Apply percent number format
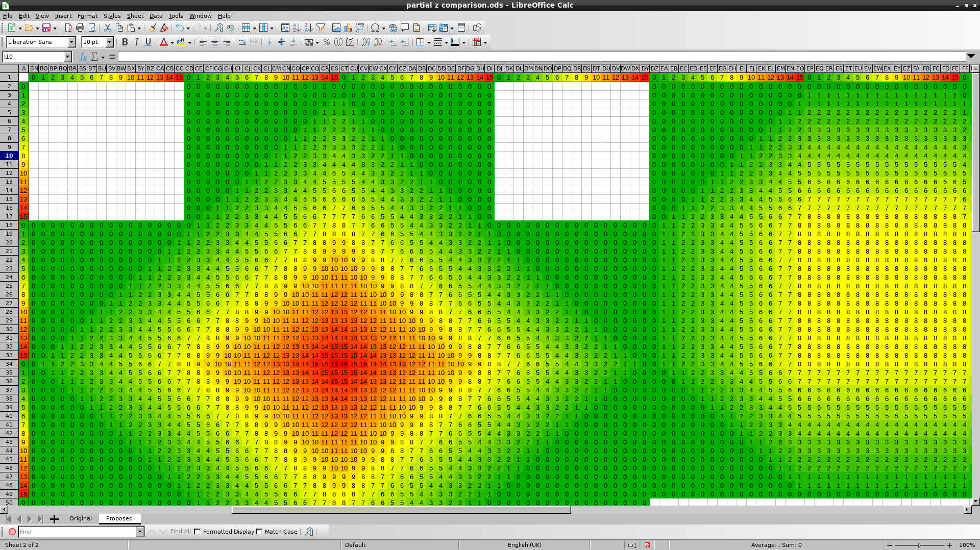The width and height of the screenshot is (980, 550). coord(326,42)
